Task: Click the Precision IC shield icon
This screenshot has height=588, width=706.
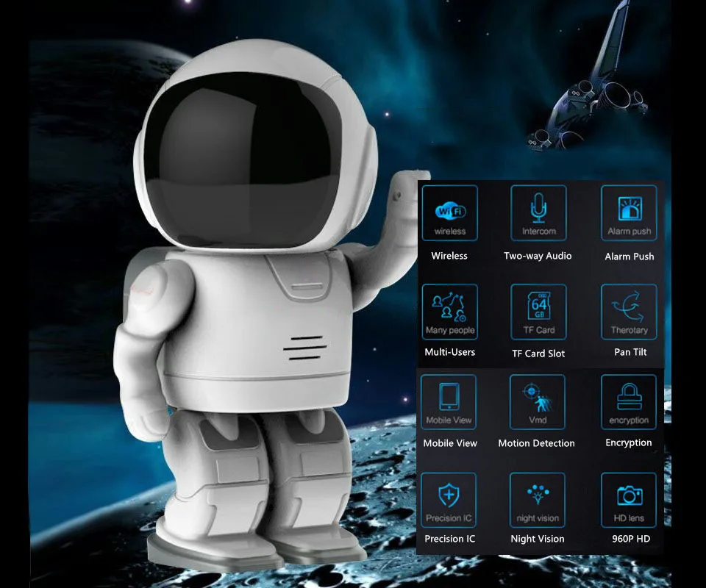Action: click(449, 501)
